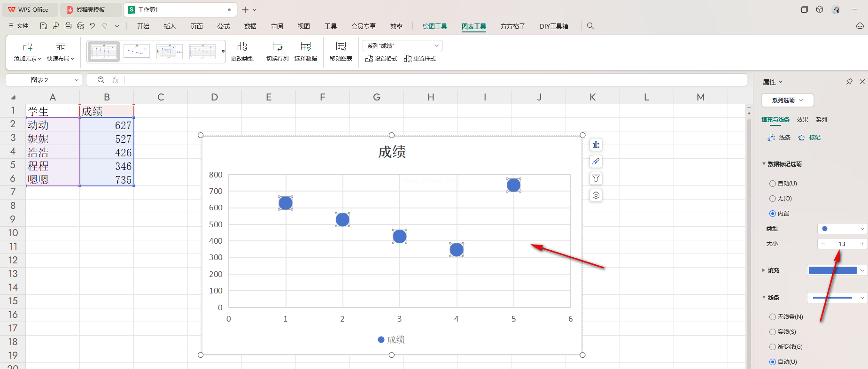Open the chart filter funnel icon

[596, 178]
